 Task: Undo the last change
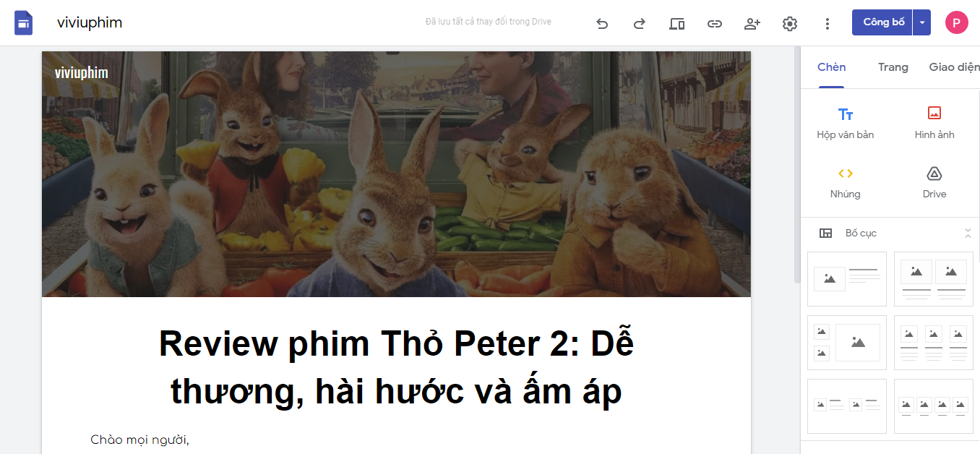[602, 23]
